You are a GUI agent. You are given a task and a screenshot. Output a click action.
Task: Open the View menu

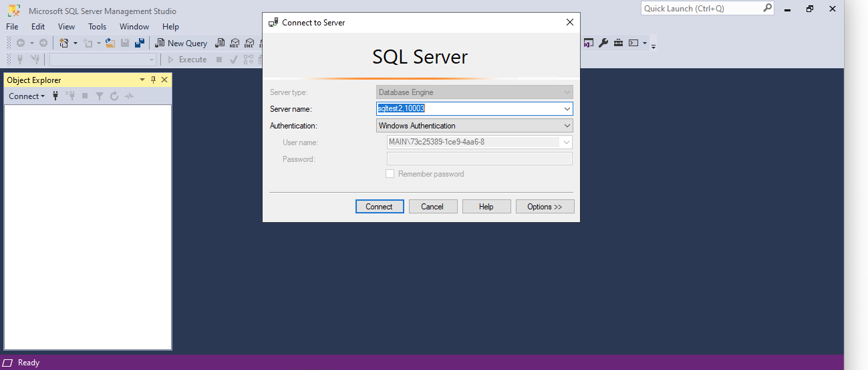pyautogui.click(x=67, y=27)
